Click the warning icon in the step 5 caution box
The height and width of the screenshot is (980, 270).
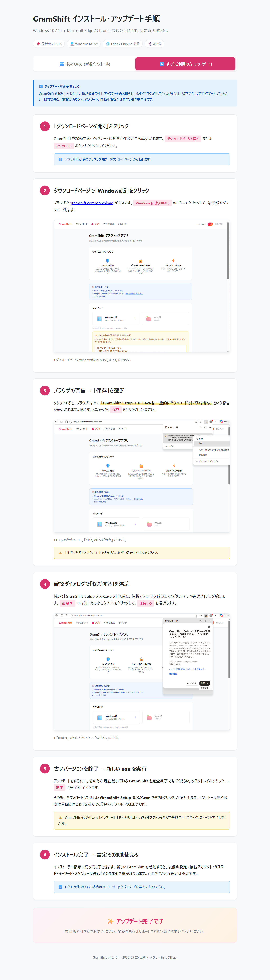click(x=60, y=818)
